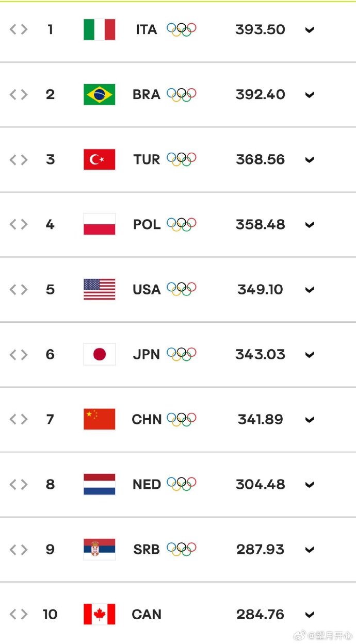The width and height of the screenshot is (356, 644).
Task: Click the rank change arrows for BRA
Action: (19, 94)
